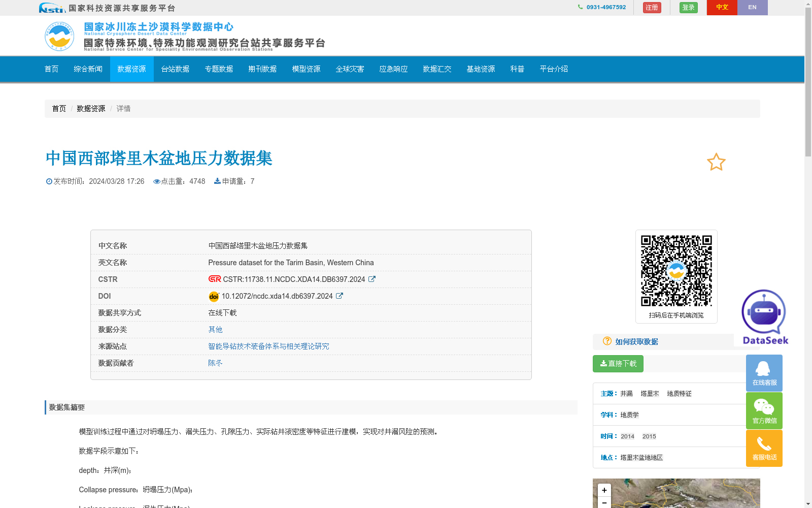Click the 数据集摘要 section heading

[67, 407]
